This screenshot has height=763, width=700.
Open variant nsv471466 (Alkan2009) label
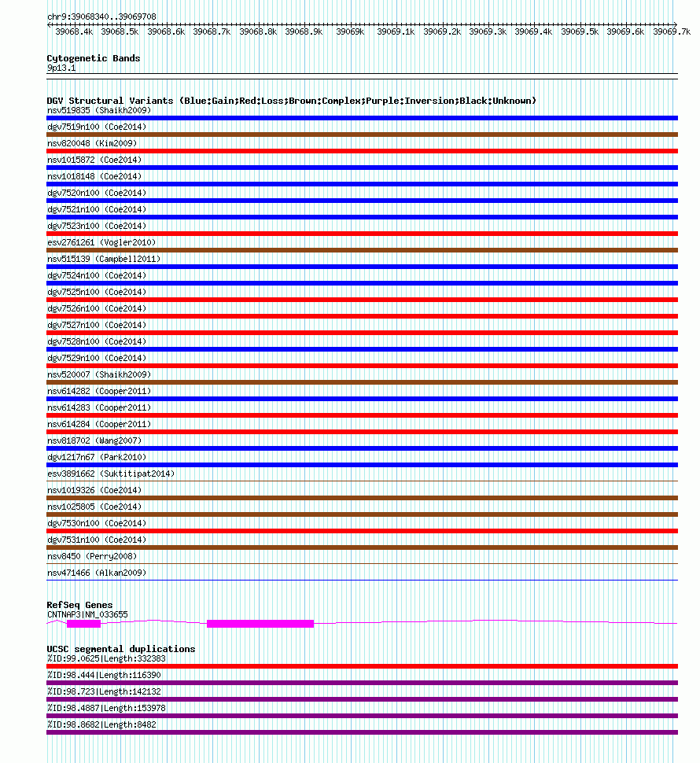pos(97,573)
